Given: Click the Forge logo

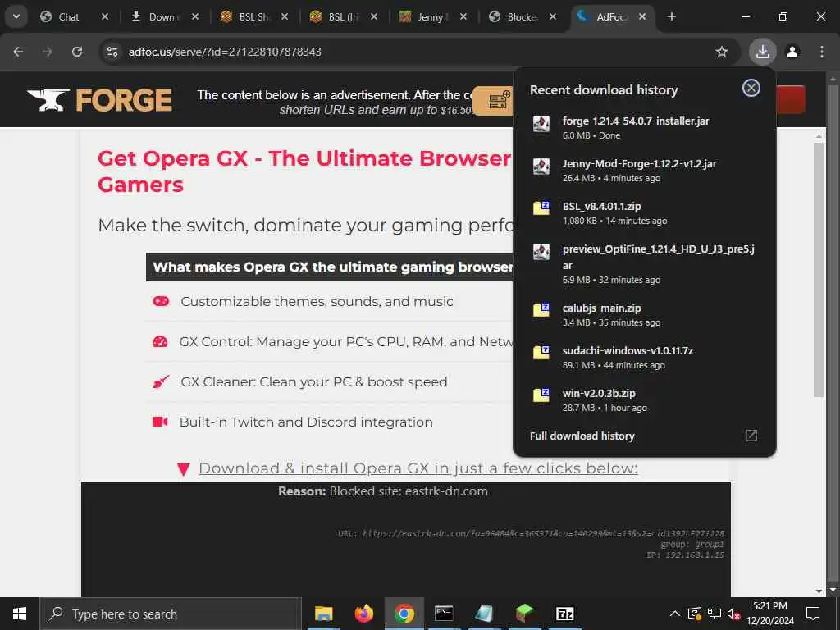Looking at the screenshot, I should [99, 99].
